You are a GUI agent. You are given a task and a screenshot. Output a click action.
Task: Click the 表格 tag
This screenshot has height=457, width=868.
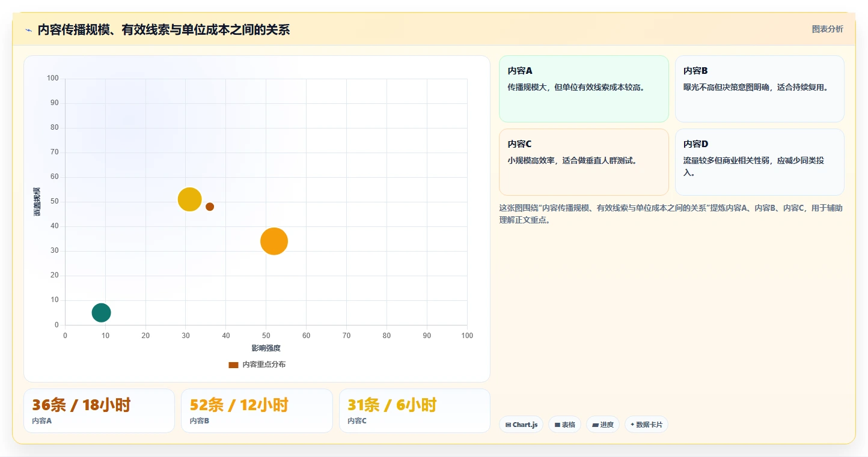tap(564, 425)
